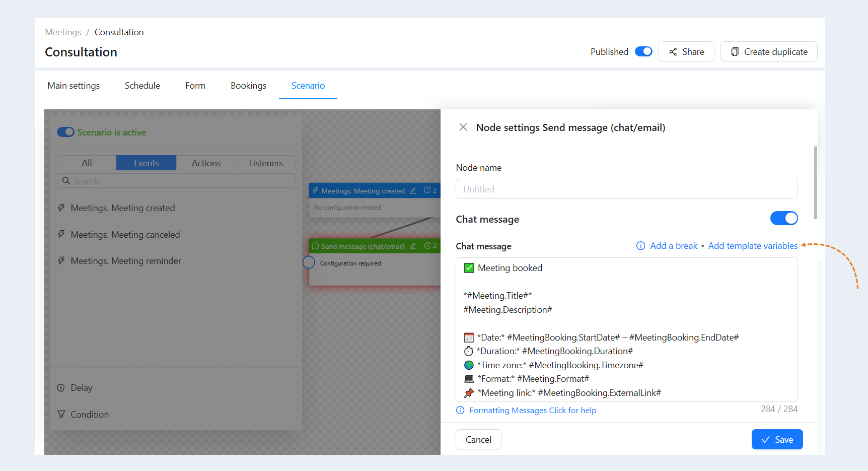The image size is (868, 471).
Task: Open Formatting Messages help link
Action: pyautogui.click(x=533, y=410)
